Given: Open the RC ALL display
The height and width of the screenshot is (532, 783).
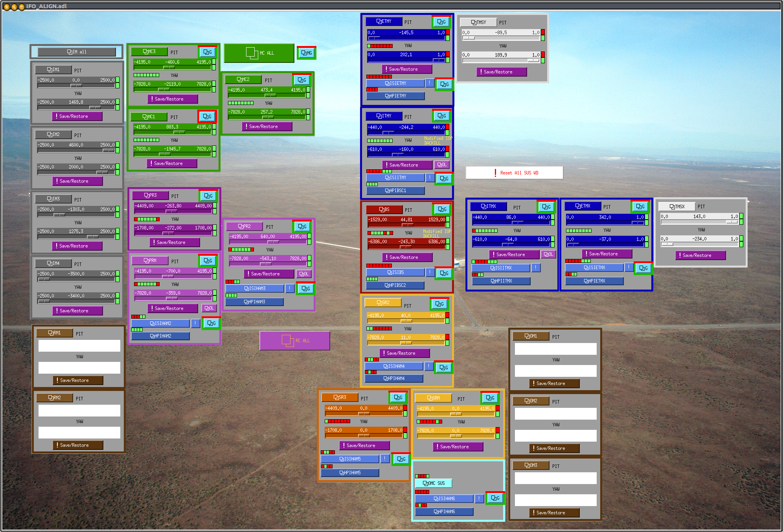Looking at the screenshot, I should pyautogui.click(x=295, y=341).
